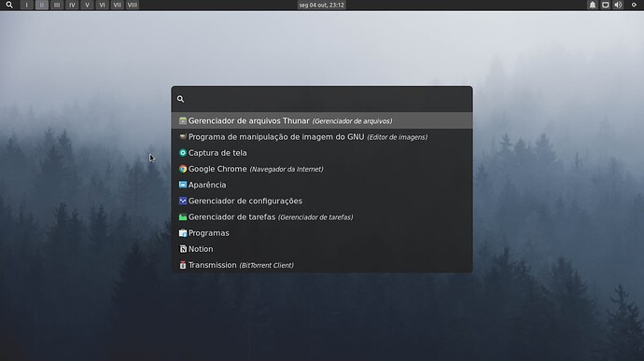Click the GIMP icon in the list
644x361 pixels.
click(183, 137)
